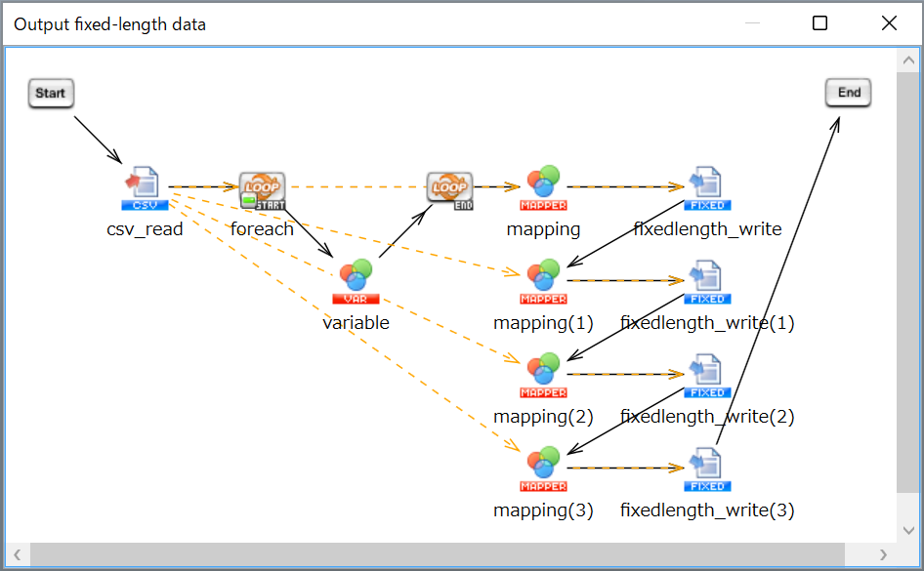Click the horizontal scrollbar left arrow
Viewport: 924px width, 571px height.
(x=18, y=554)
